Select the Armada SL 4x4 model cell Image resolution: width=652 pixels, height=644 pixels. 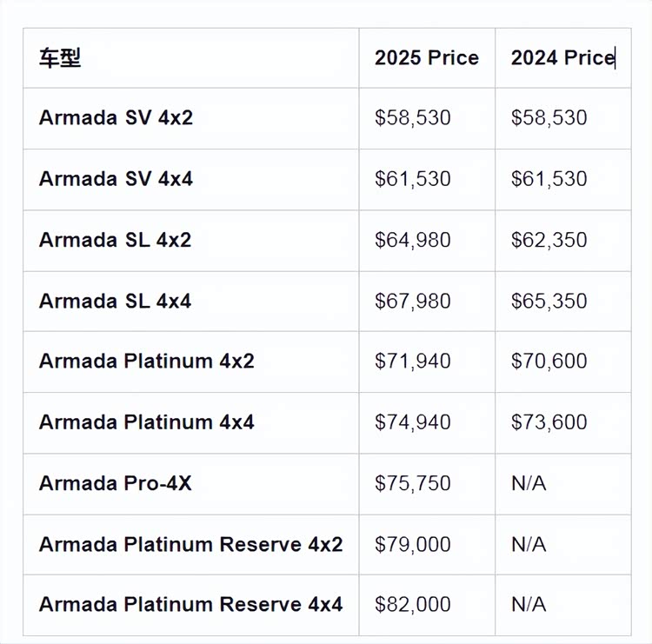point(115,302)
